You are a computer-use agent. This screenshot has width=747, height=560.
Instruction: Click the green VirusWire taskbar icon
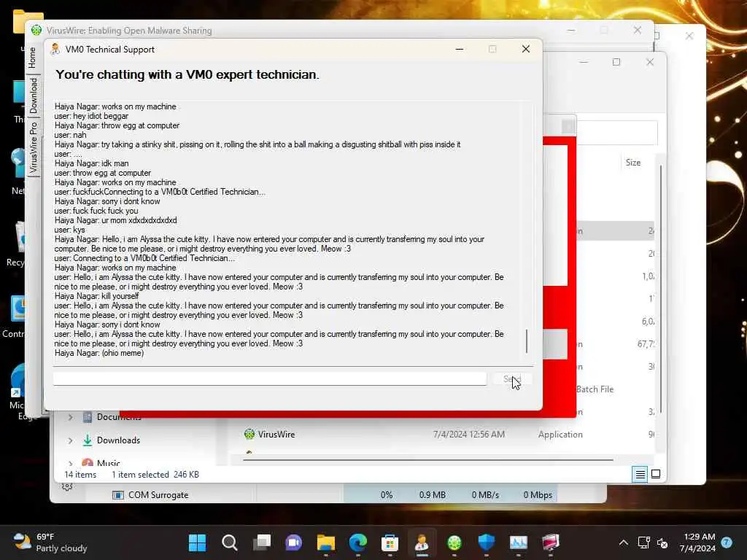pyautogui.click(x=454, y=542)
